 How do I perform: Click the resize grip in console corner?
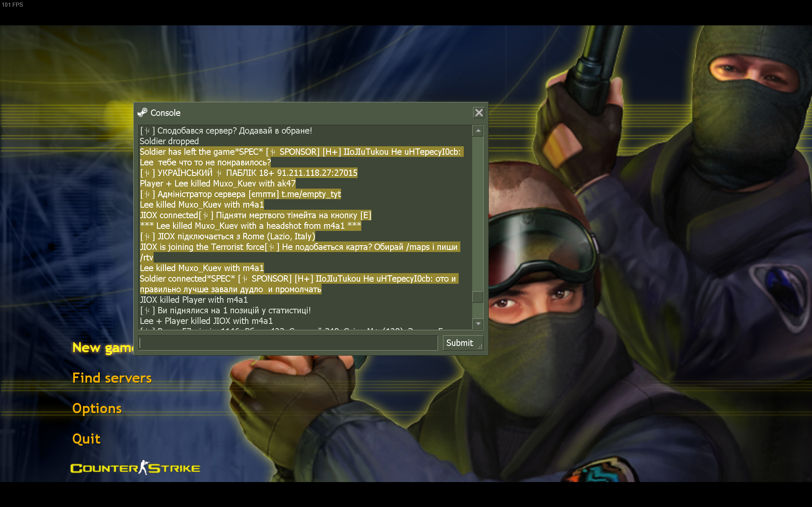(480, 346)
